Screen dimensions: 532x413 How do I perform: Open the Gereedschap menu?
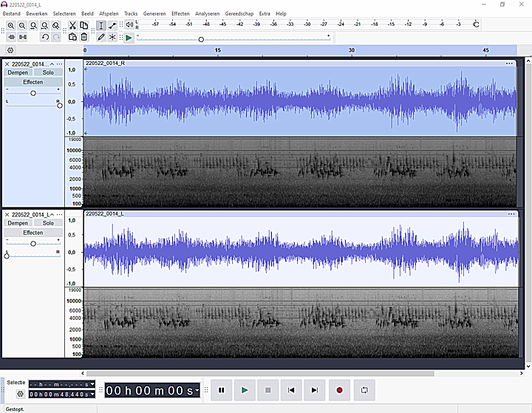239,13
